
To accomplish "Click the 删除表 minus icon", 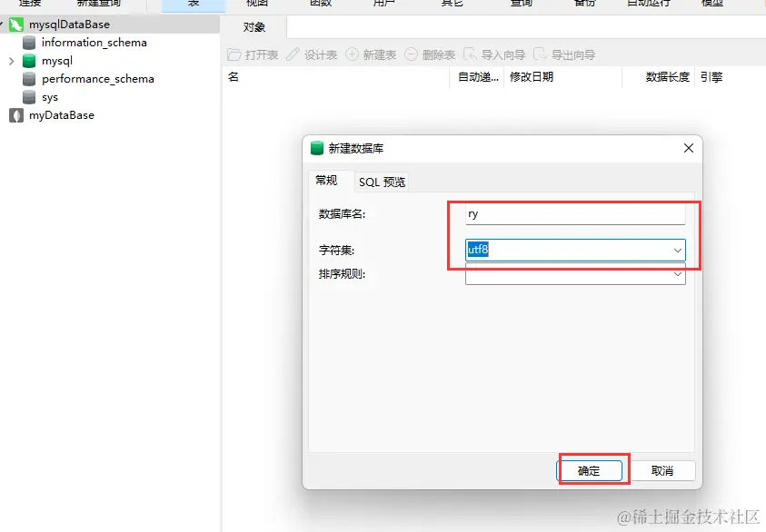I will [x=412, y=54].
